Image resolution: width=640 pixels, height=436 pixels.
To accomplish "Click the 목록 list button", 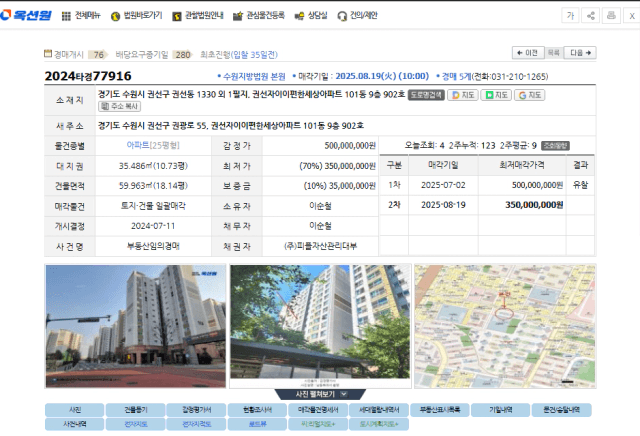I will pos(553,53).
